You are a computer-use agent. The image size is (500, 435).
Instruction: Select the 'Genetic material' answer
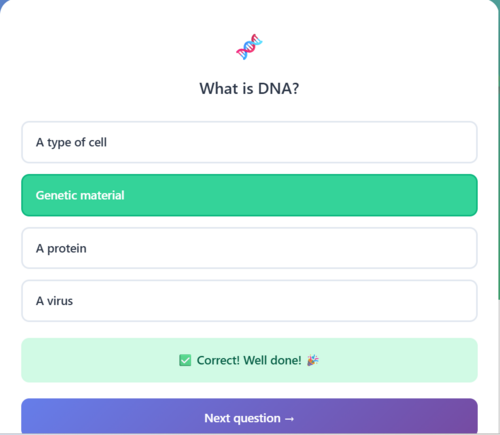click(x=249, y=195)
